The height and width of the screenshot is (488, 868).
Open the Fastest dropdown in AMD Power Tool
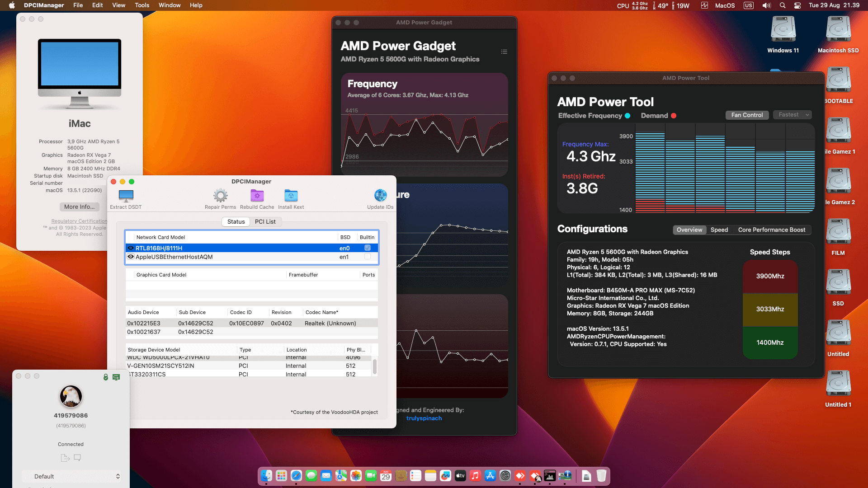tap(792, 115)
